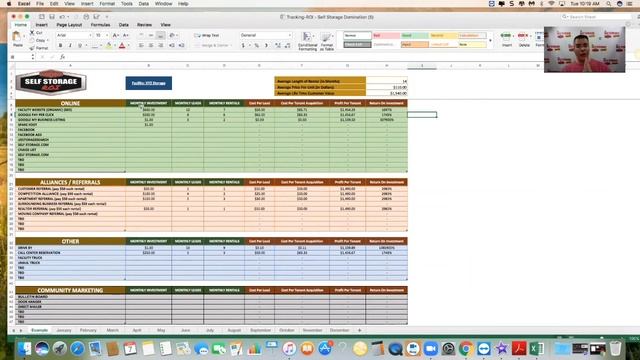Viewport: 640px width, 360px height.
Task: Open the January sheet tab
Action: point(64,330)
